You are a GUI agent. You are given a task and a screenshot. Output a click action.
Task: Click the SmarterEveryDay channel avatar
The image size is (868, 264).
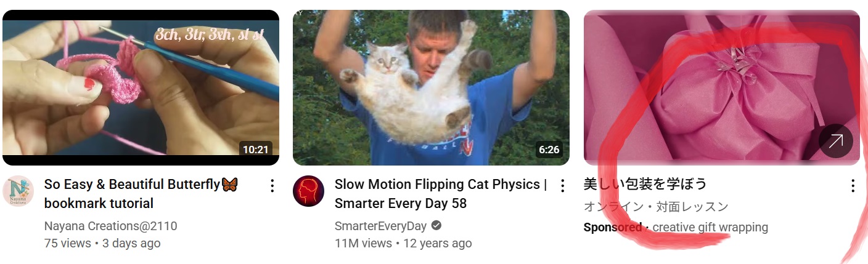[x=308, y=191]
